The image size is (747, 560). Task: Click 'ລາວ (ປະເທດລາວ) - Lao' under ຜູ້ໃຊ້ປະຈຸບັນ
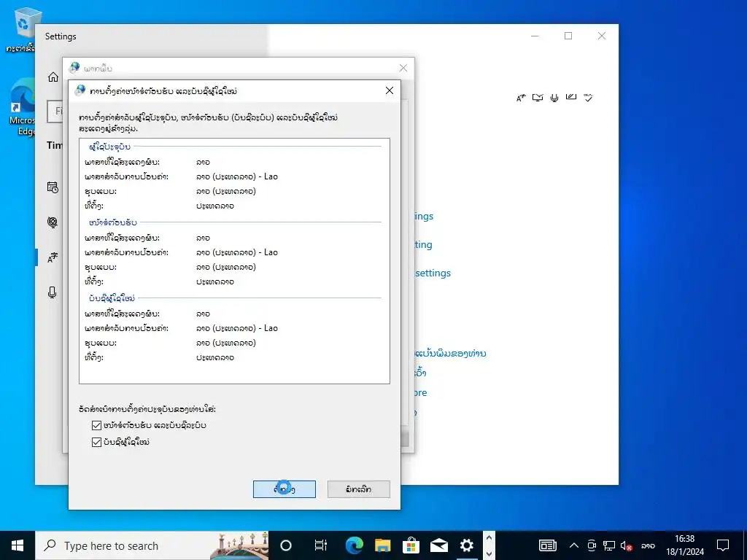coord(237,176)
